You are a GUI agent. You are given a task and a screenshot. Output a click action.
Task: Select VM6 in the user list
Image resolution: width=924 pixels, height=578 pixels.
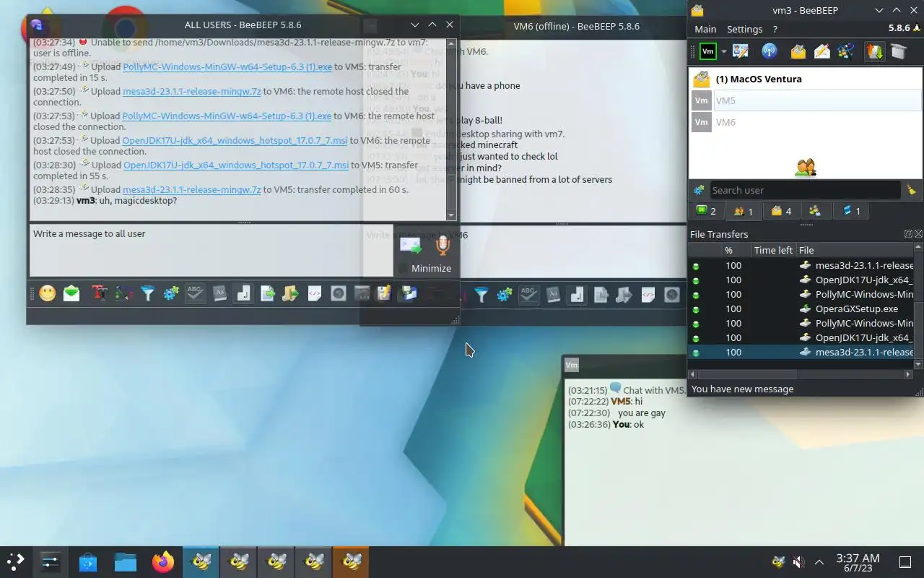click(x=806, y=122)
